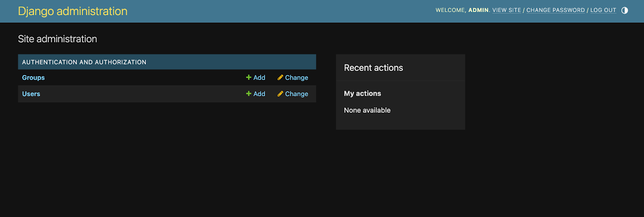The image size is (644, 217).
Task: Click the Site administration heading
Action: click(x=57, y=39)
